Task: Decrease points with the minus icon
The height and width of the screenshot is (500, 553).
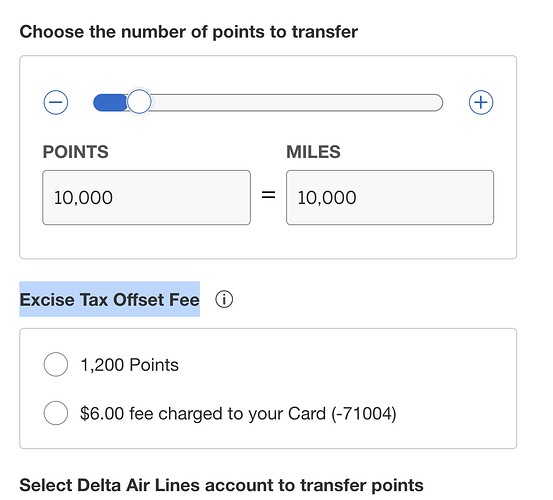Action: (x=56, y=102)
